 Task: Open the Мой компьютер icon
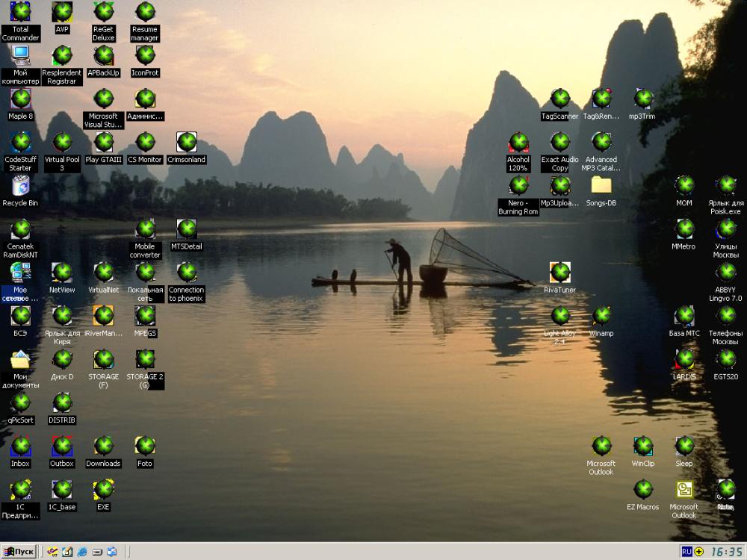click(x=20, y=55)
